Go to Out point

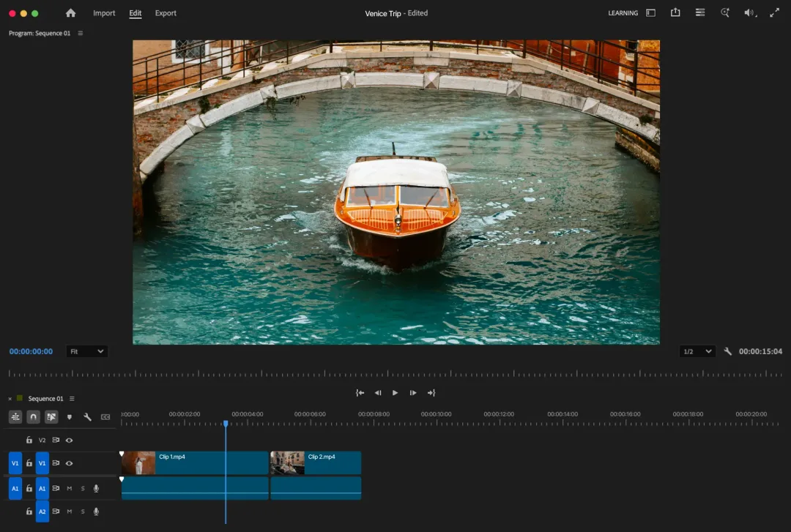[431, 393]
